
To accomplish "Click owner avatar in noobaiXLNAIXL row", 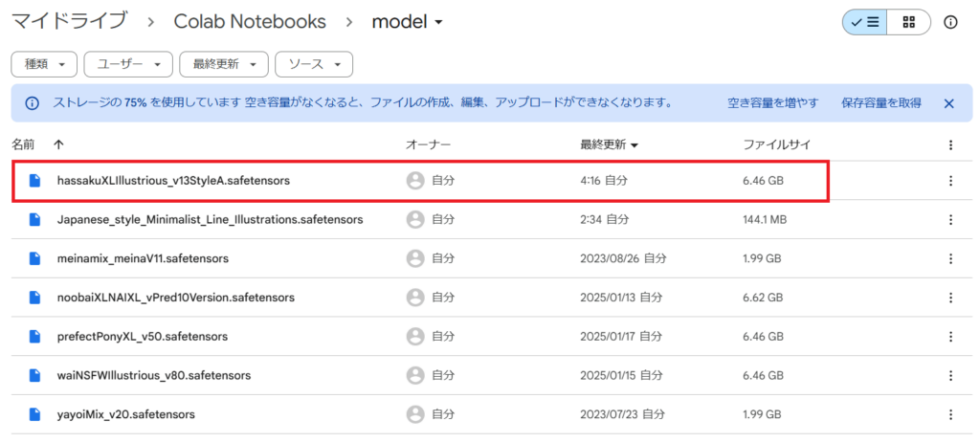I will 415,298.
